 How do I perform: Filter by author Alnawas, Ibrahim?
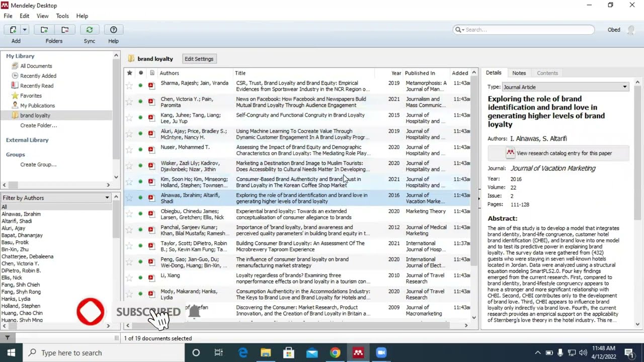21,214
